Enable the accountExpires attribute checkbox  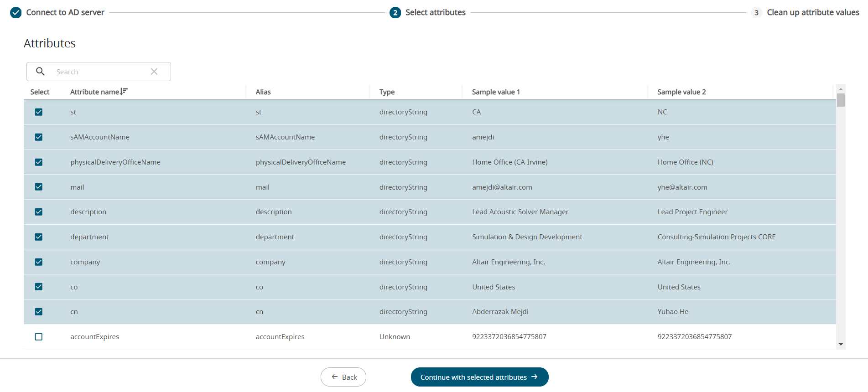click(39, 337)
